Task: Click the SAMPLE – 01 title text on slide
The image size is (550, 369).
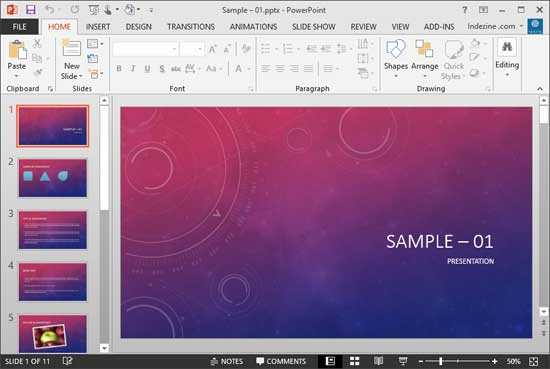Action: pos(440,241)
